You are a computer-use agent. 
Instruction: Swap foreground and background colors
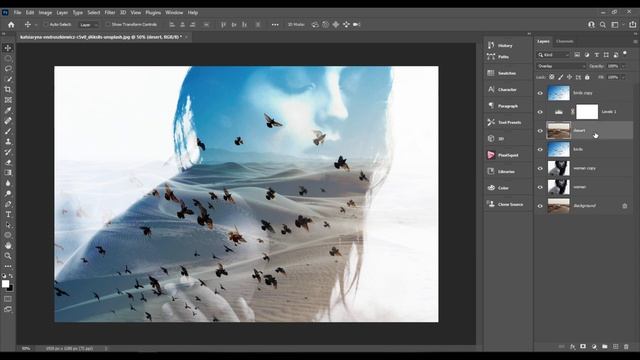pyautogui.click(x=11, y=276)
